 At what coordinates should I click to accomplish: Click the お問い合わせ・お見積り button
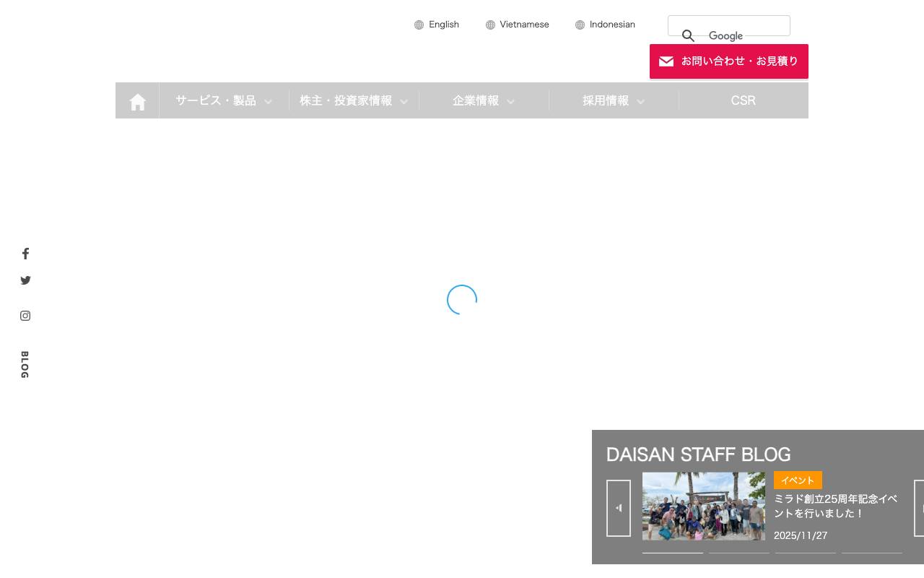[x=728, y=61]
